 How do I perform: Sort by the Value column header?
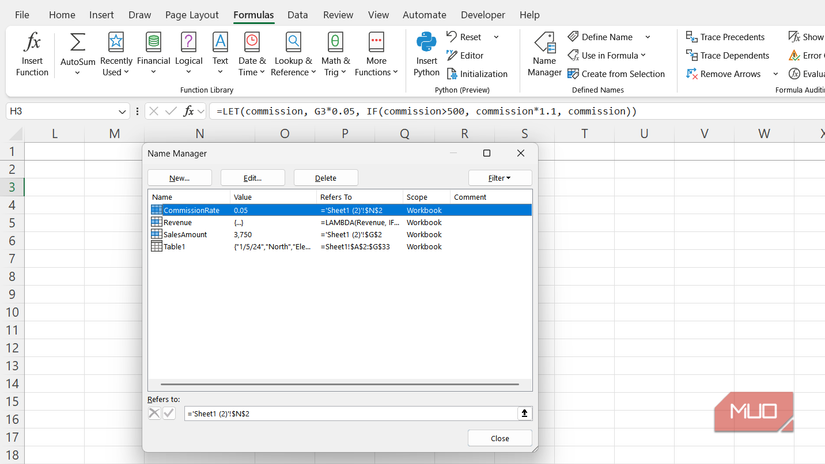click(x=274, y=197)
